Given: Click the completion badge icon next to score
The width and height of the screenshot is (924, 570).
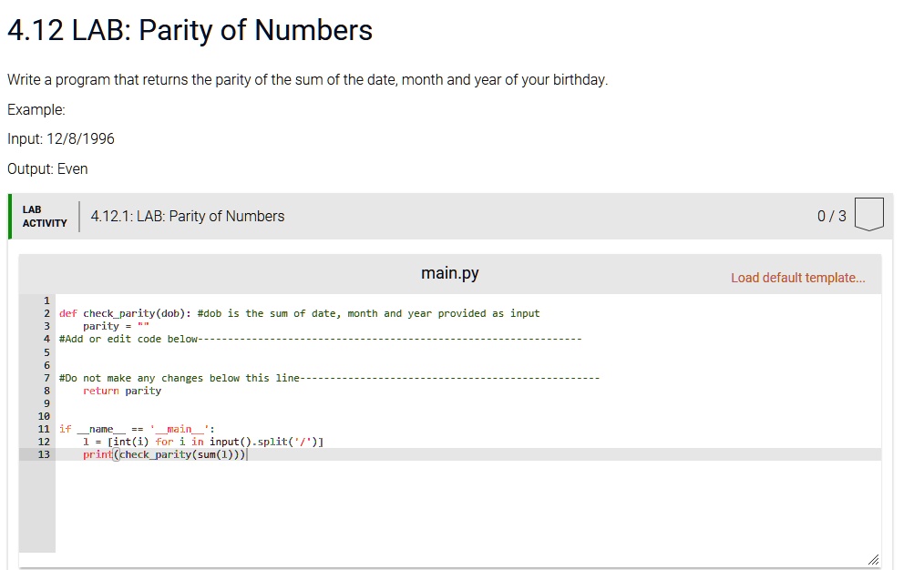Looking at the screenshot, I should coord(870,215).
